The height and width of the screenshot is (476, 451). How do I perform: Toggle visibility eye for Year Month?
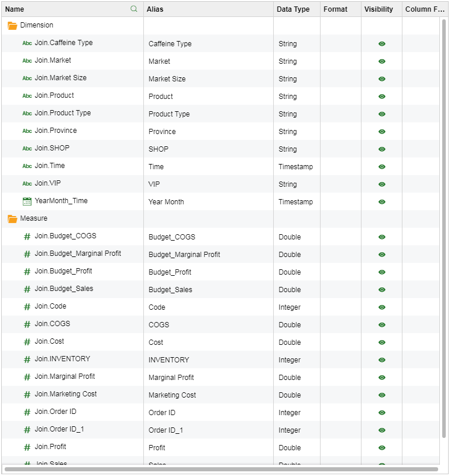tap(382, 202)
